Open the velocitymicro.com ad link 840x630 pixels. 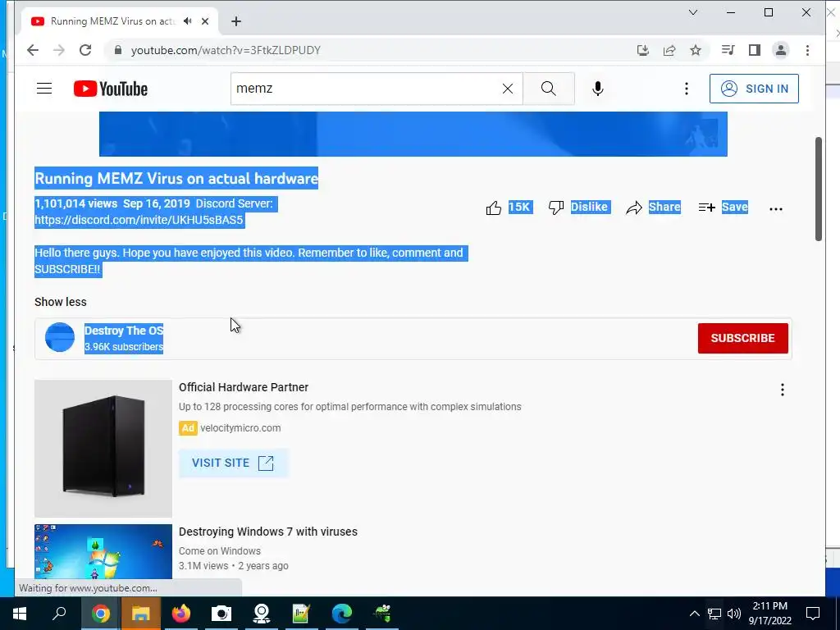click(x=240, y=428)
